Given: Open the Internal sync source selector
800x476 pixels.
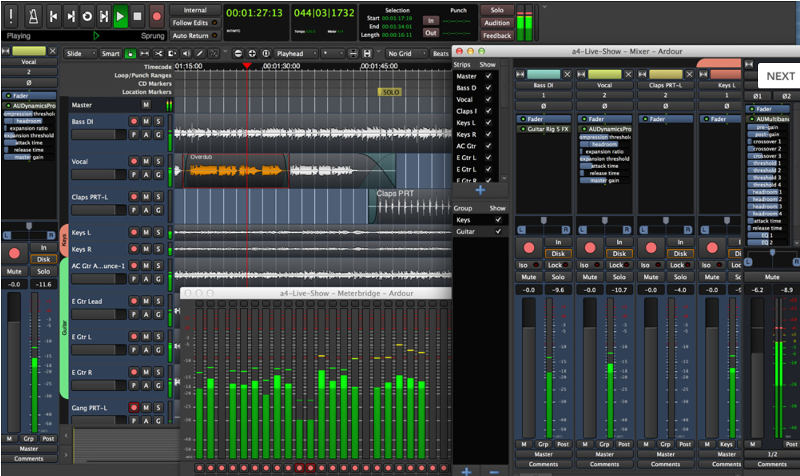Looking at the screenshot, I should 195,10.
